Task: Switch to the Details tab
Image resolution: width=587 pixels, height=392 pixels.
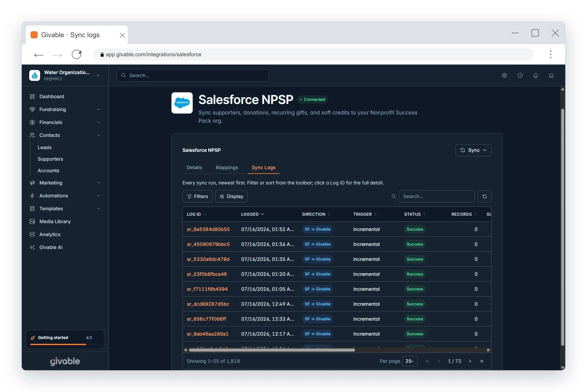Action: pyautogui.click(x=194, y=167)
